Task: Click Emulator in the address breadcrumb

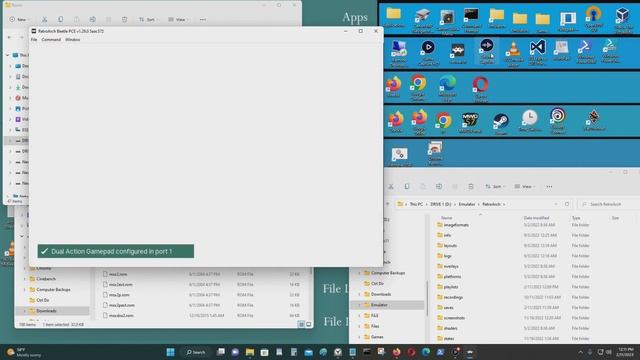Action: pyautogui.click(x=467, y=204)
